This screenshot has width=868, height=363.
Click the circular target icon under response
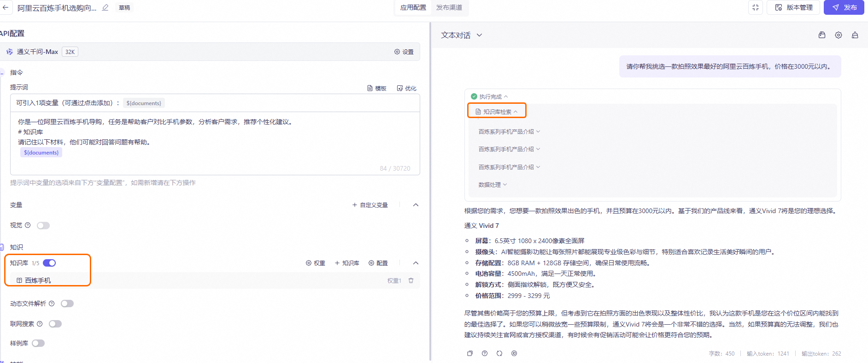514,353
